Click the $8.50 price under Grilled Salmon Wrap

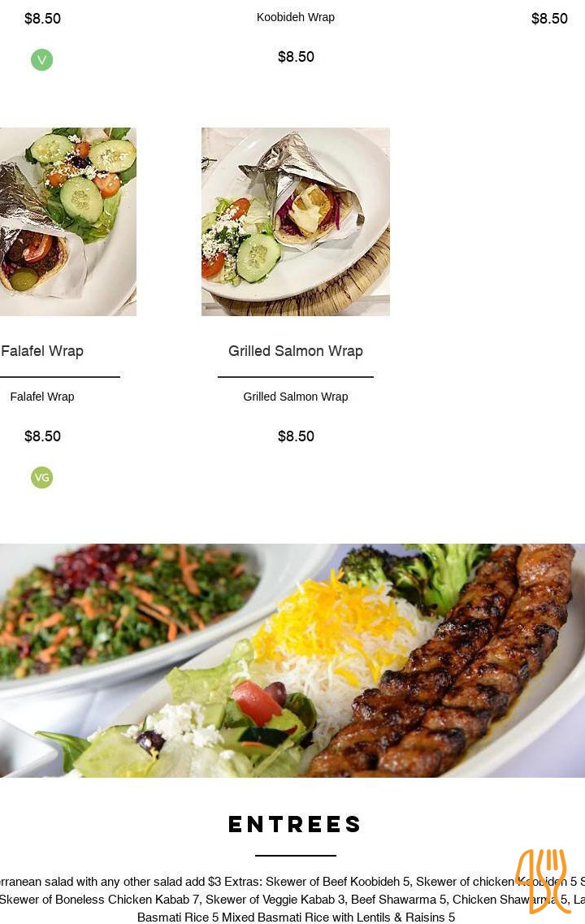point(296,436)
